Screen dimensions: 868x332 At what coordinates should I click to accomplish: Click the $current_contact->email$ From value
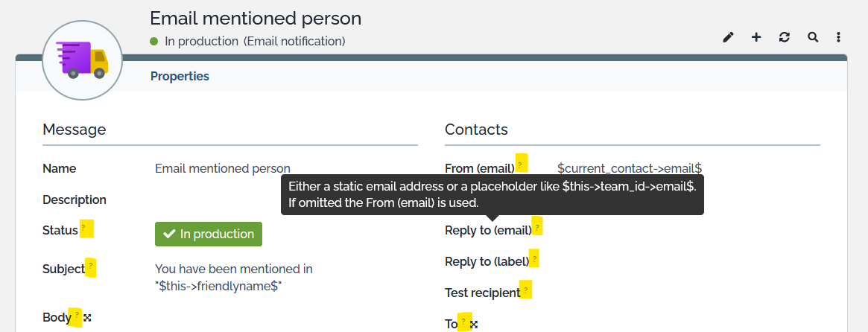[x=630, y=168]
